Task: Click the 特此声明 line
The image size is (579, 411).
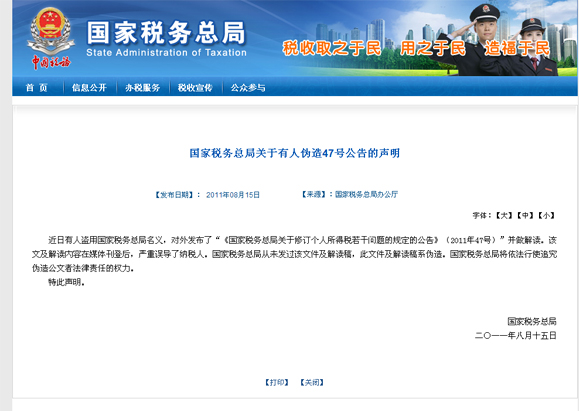Action: (66, 282)
